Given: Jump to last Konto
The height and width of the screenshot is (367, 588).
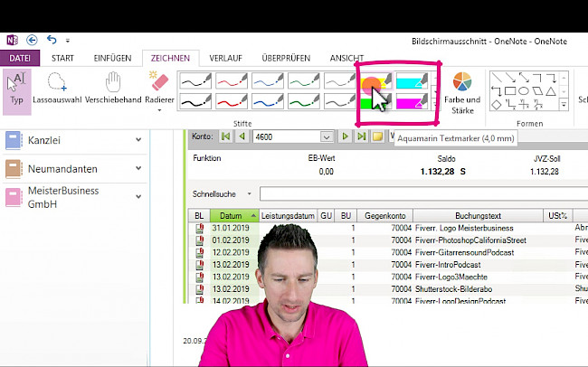Looking at the screenshot, I should click(x=362, y=136).
